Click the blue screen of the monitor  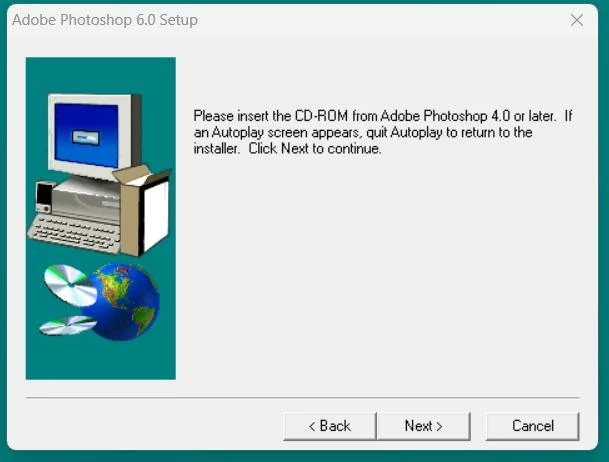(x=86, y=135)
